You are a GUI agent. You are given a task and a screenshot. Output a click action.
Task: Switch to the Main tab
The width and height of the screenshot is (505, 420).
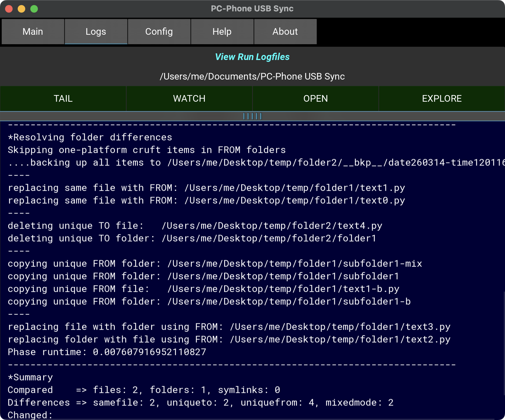(33, 32)
